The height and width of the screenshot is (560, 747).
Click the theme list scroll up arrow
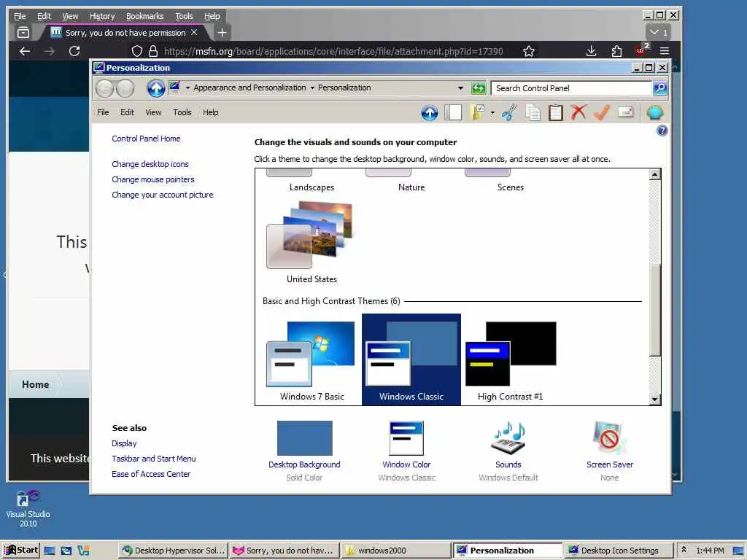[x=655, y=174]
